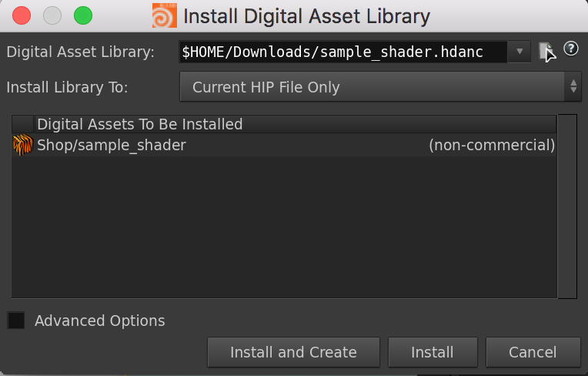Cancel the asset library installation
588x376 pixels.
[x=533, y=352]
